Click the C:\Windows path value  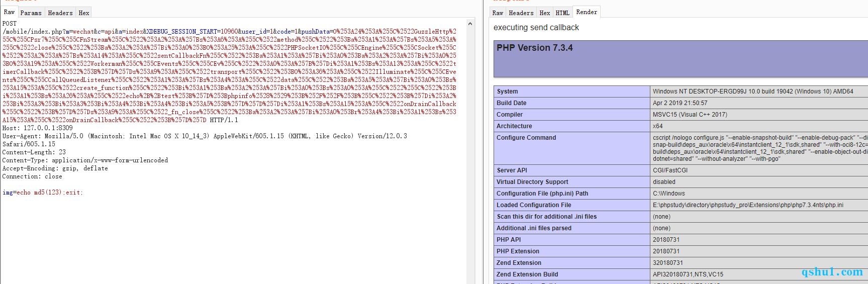(x=668, y=194)
